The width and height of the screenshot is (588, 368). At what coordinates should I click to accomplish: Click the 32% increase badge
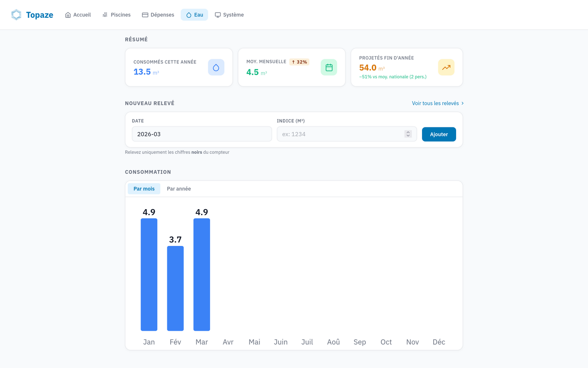point(299,62)
